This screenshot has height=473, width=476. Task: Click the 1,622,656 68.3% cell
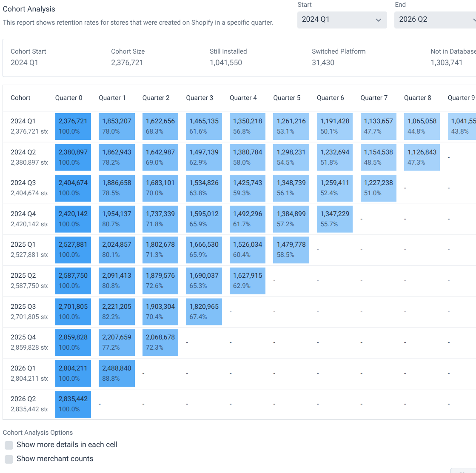point(160,126)
